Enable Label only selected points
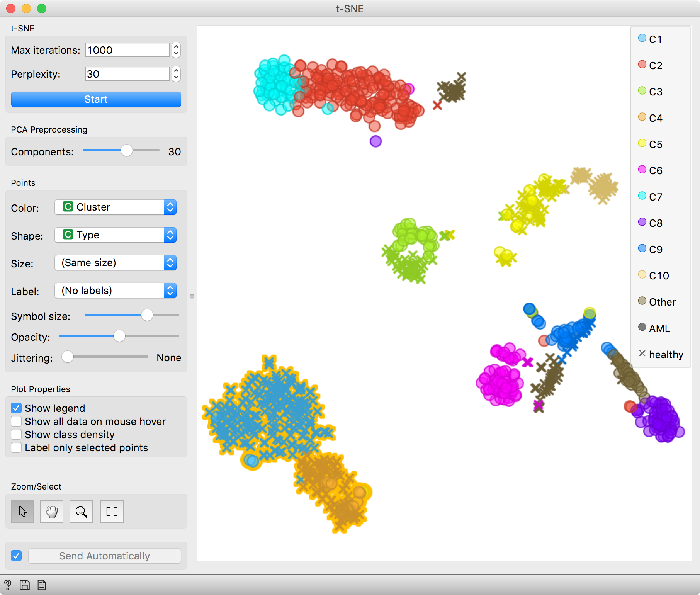The image size is (700, 595). (16, 447)
